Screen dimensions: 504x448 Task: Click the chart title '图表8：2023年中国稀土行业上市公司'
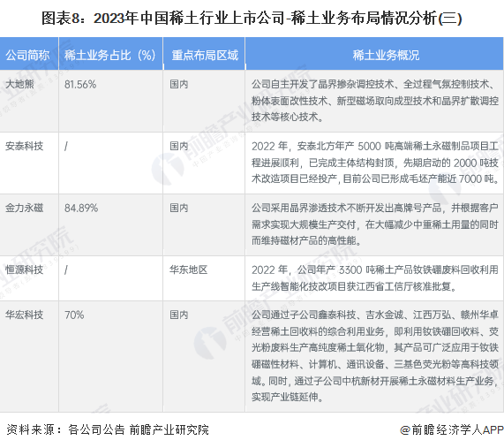pos(162,19)
